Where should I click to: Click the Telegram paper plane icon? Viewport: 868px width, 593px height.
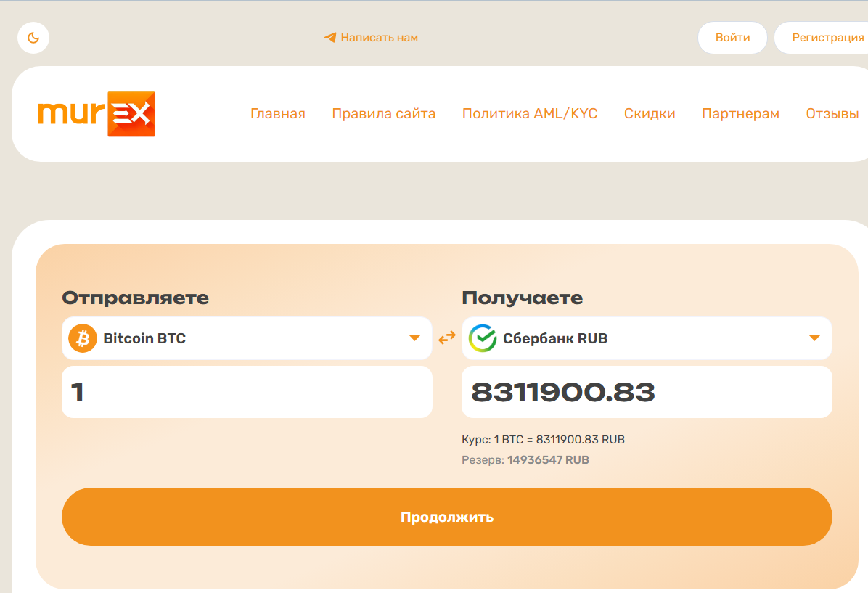330,37
